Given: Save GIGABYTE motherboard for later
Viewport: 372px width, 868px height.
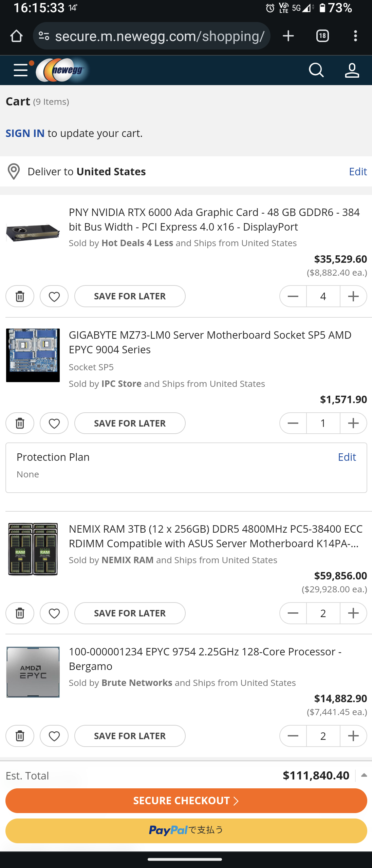Looking at the screenshot, I should tap(130, 423).
